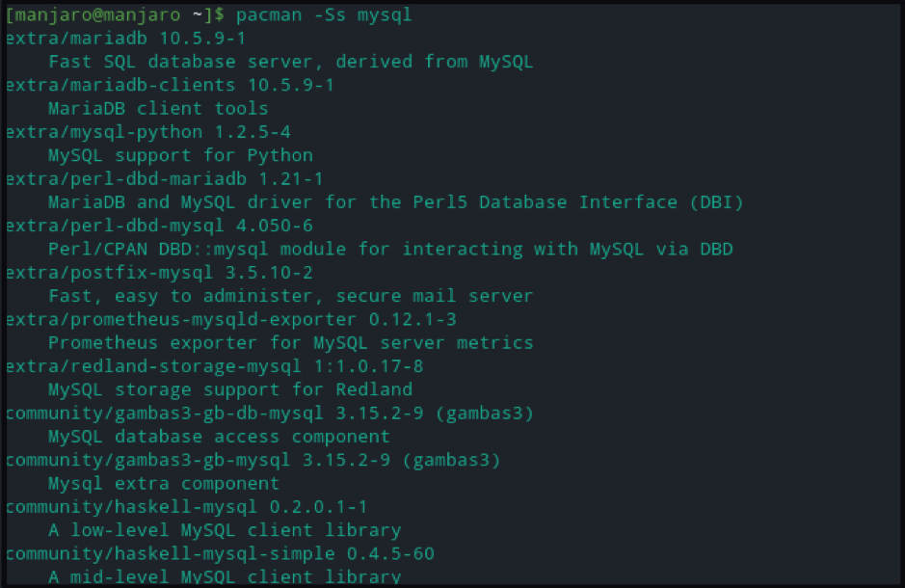
Task: Click the extra/redland-storage-mysql package entry
Action: click(x=215, y=366)
